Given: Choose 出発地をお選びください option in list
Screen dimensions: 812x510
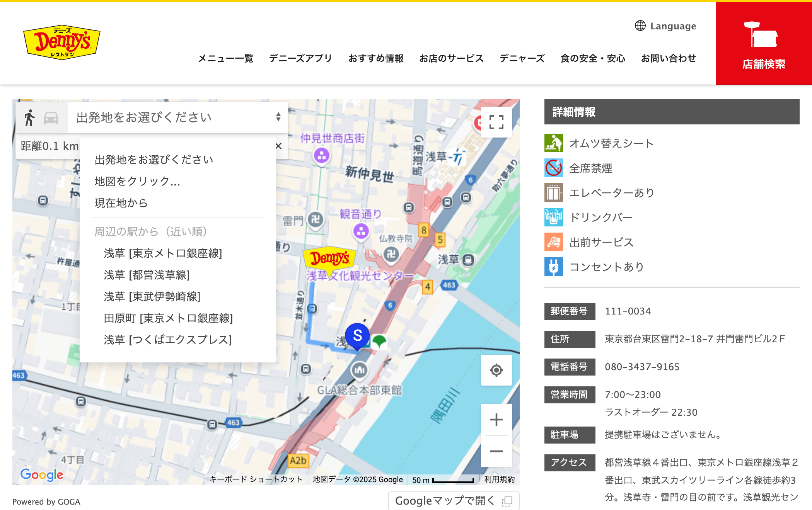Looking at the screenshot, I should [154, 160].
